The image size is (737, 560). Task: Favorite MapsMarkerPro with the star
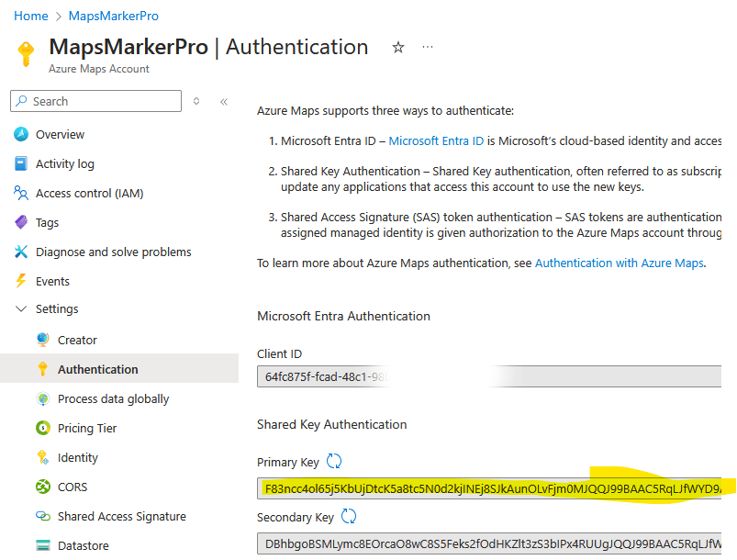click(397, 47)
